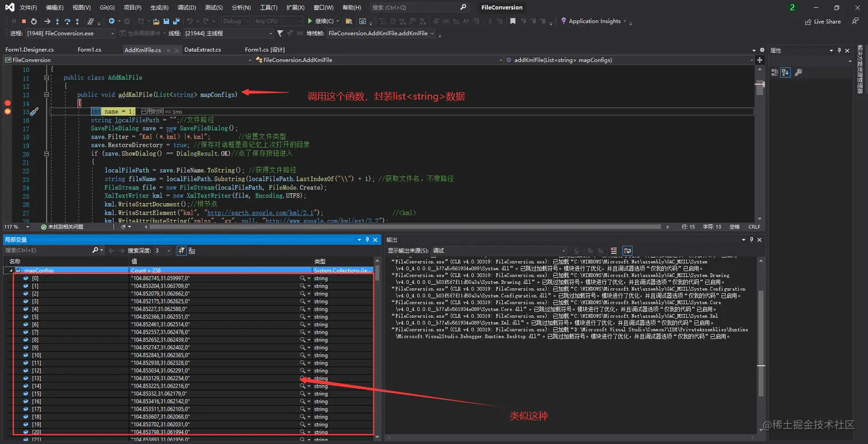Toggle the pin filter icon in locals panel

181,250
